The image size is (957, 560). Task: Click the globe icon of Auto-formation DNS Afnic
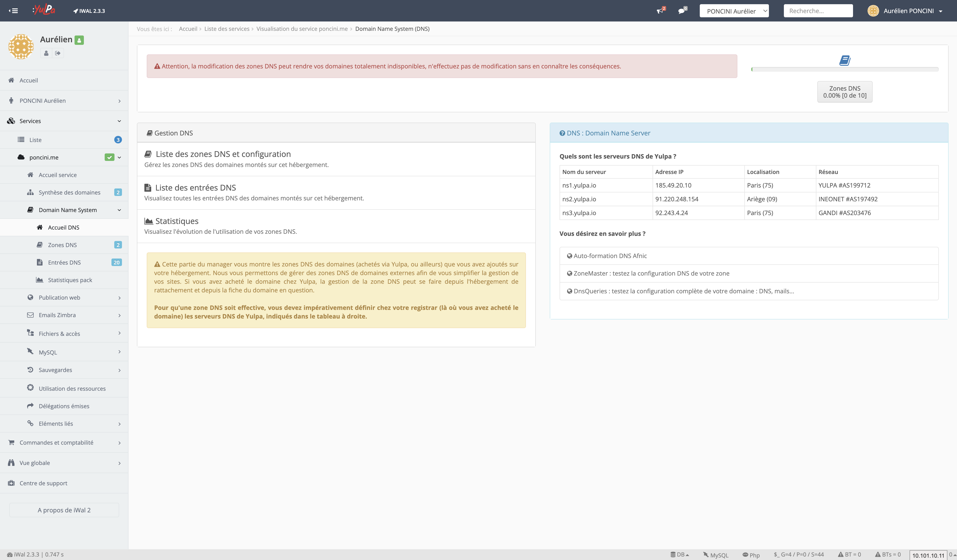tap(569, 256)
